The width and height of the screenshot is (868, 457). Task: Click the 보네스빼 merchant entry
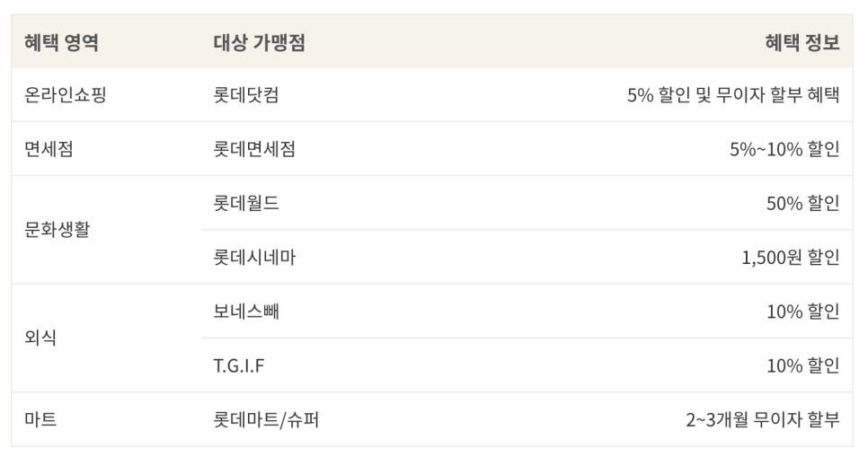click(x=246, y=311)
